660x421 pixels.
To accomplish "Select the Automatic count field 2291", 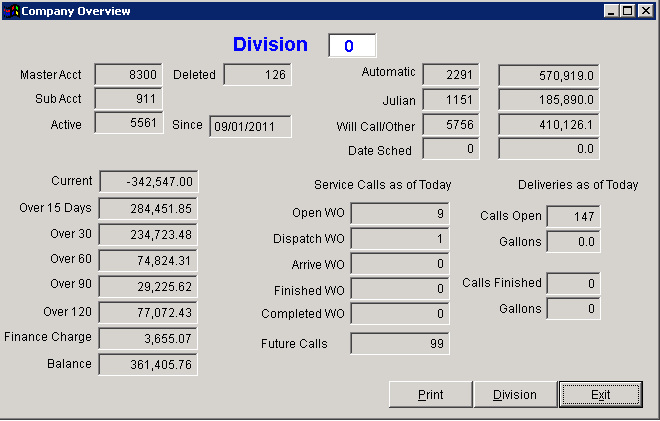I will tap(451, 75).
